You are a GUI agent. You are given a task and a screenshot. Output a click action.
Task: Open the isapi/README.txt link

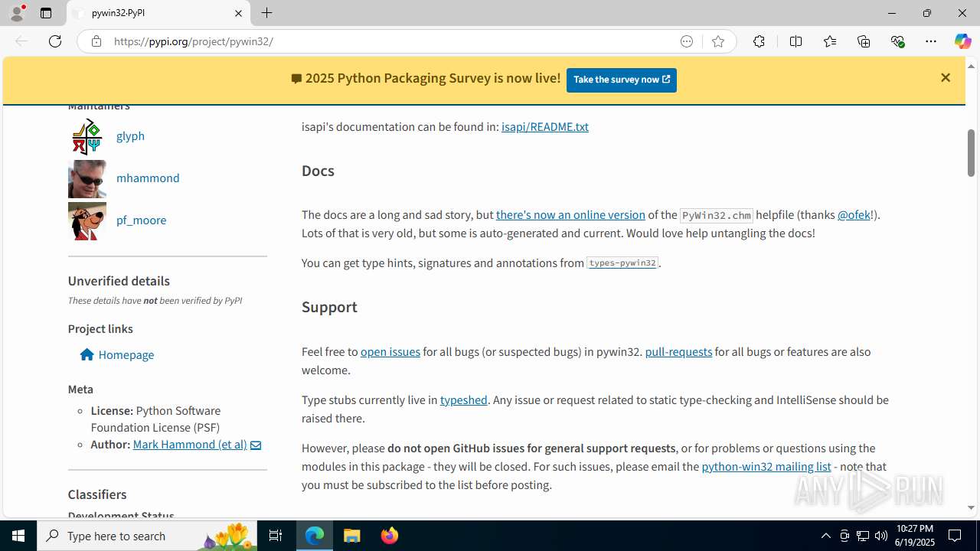[545, 127]
